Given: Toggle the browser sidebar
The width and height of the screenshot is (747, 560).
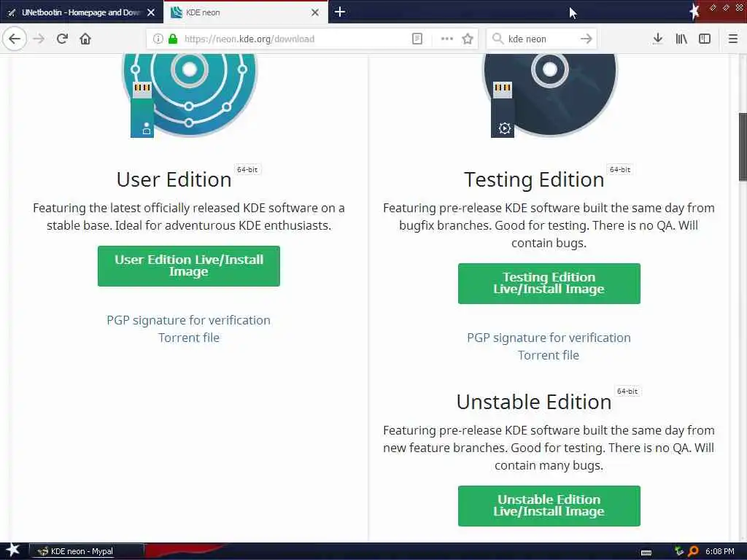Looking at the screenshot, I should pyautogui.click(x=705, y=39).
